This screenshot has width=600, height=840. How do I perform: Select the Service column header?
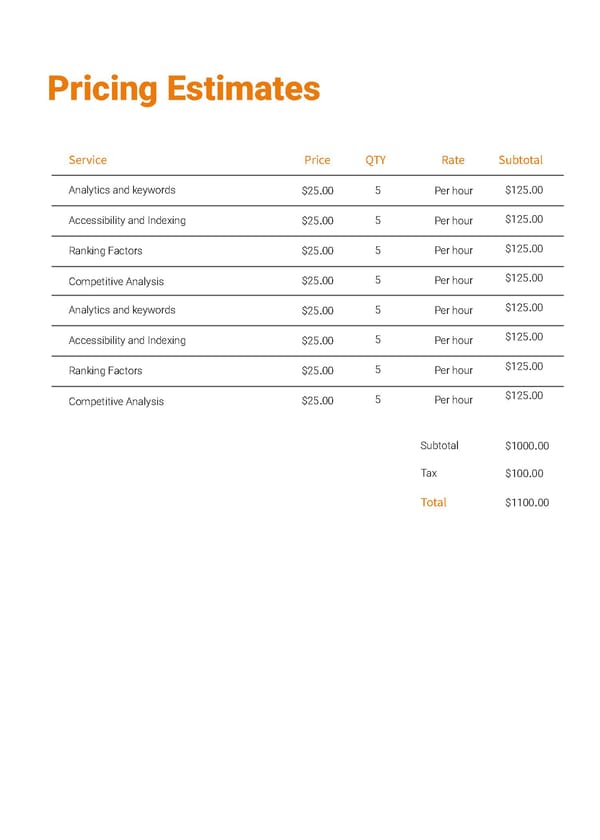click(x=87, y=160)
